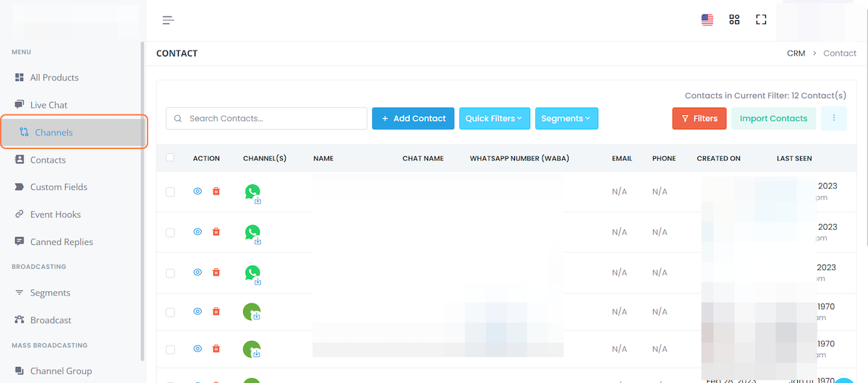Check the third contact row checkbox
Image resolution: width=868 pixels, height=383 pixels.
tap(170, 272)
